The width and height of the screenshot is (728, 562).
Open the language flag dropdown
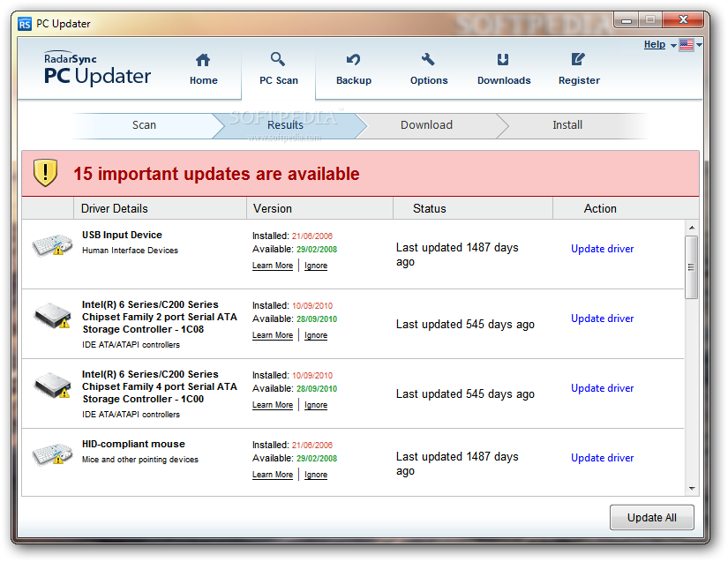pyautogui.click(x=690, y=44)
